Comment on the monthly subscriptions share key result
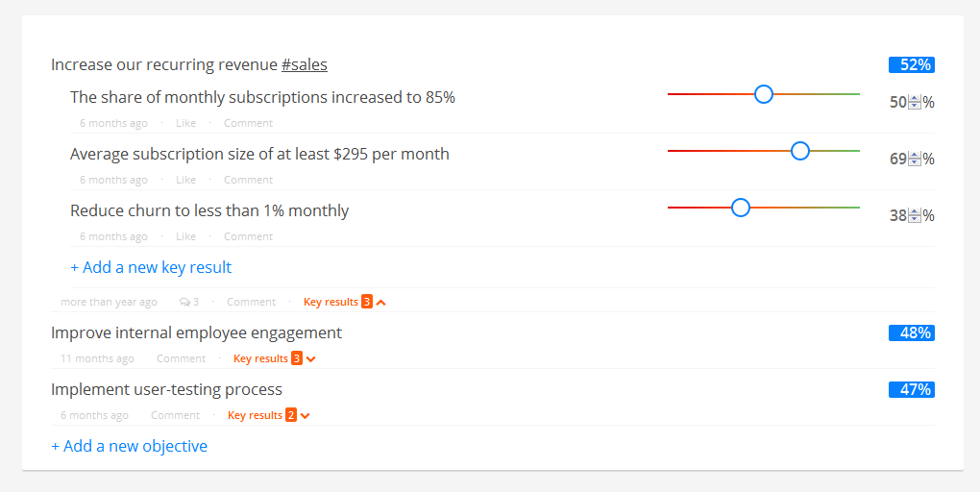The image size is (980, 492). 248,123
